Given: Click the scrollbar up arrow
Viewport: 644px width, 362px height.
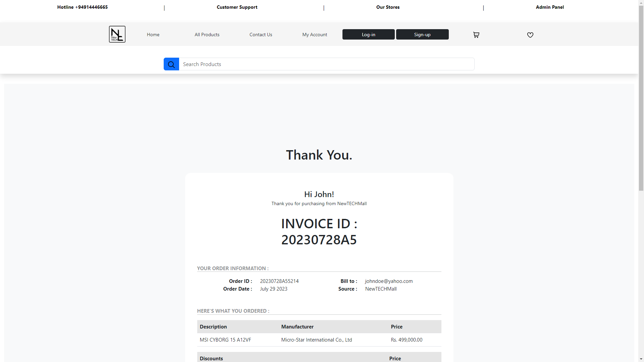Looking at the screenshot, I should (x=641, y=3).
